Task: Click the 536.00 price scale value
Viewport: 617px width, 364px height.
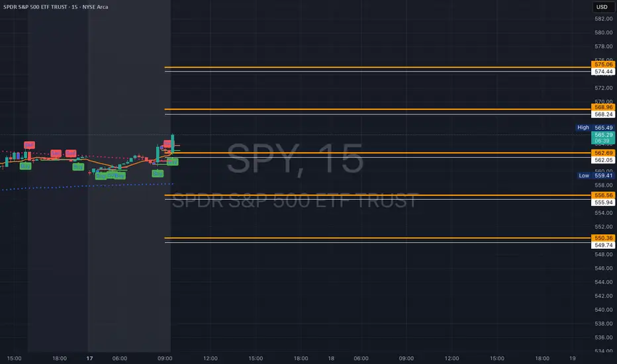Action: point(603,338)
